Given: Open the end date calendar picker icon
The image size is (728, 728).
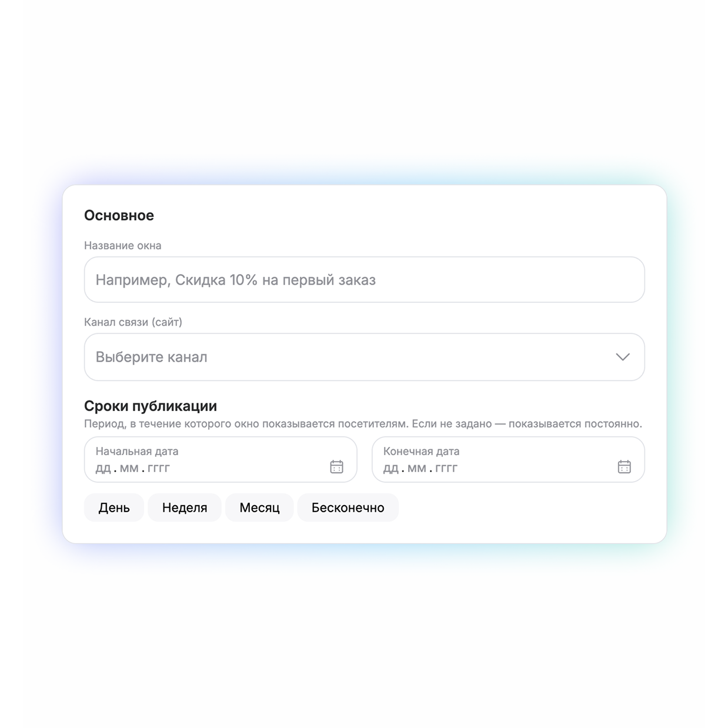Looking at the screenshot, I should [x=624, y=467].
